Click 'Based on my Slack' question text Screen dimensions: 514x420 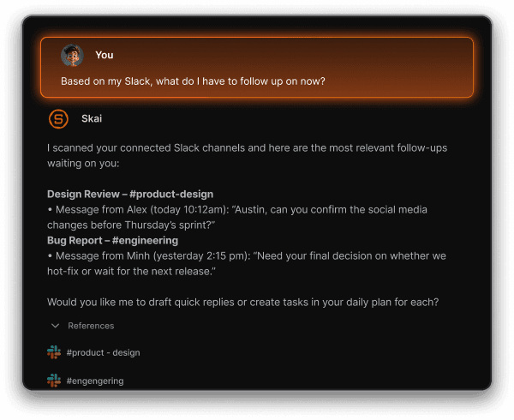click(x=193, y=81)
